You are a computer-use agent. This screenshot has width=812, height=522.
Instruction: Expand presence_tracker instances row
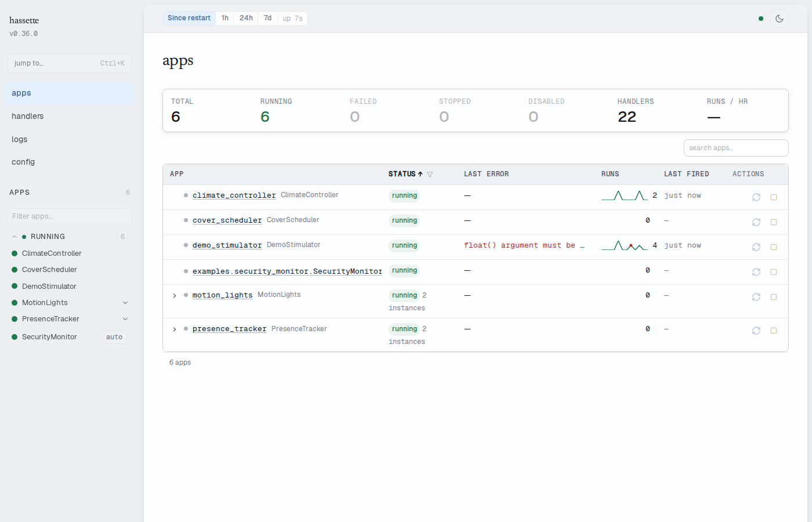click(175, 329)
